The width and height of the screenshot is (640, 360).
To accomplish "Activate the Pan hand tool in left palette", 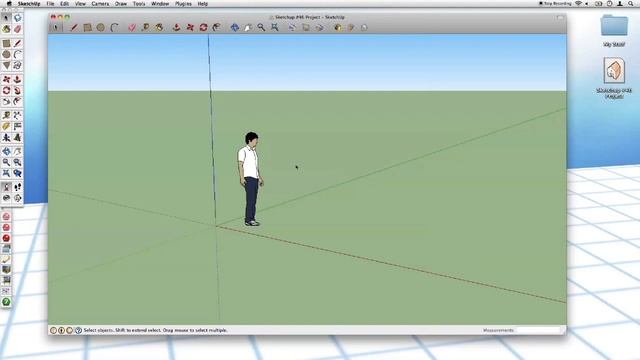I will coord(18,151).
